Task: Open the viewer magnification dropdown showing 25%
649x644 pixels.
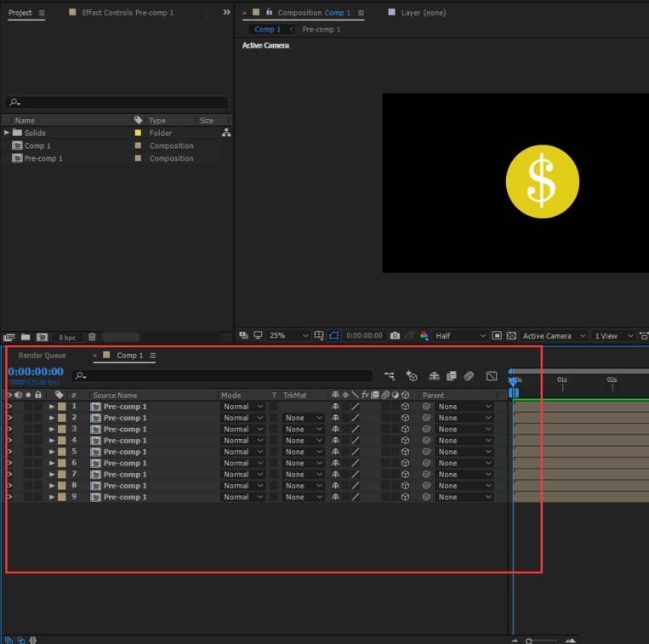Action: 287,336
